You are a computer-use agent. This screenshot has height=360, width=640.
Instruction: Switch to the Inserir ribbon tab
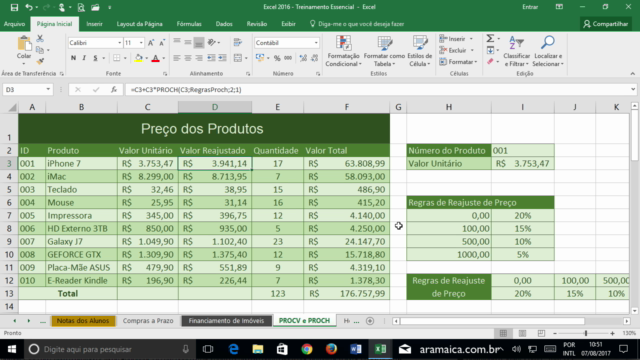pos(94,24)
